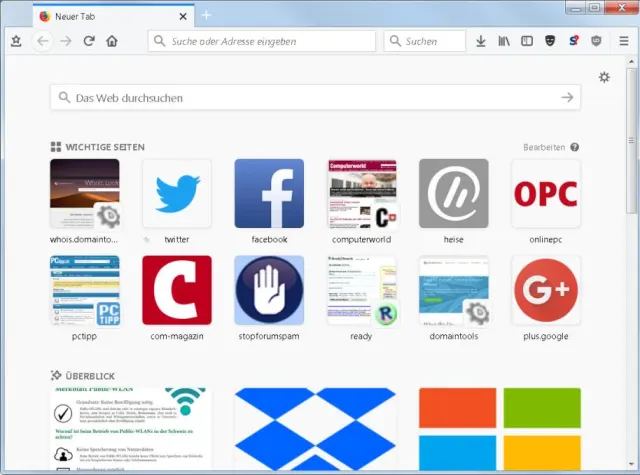Open the heise tile
The image size is (640, 475).
(453, 193)
